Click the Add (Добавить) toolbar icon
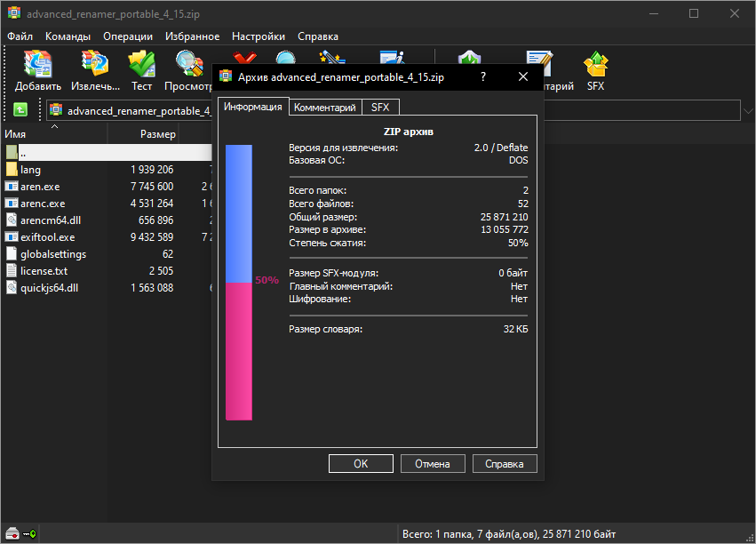The width and height of the screenshot is (756, 544). [37, 64]
